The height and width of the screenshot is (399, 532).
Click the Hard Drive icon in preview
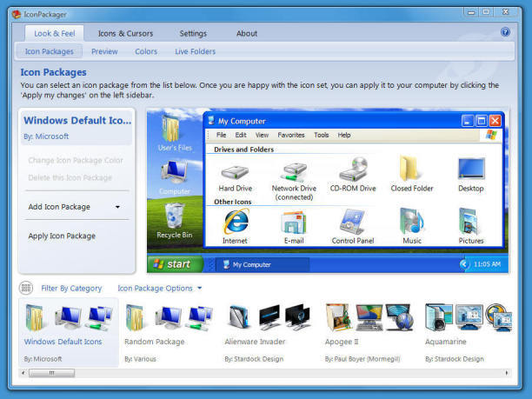tap(235, 170)
